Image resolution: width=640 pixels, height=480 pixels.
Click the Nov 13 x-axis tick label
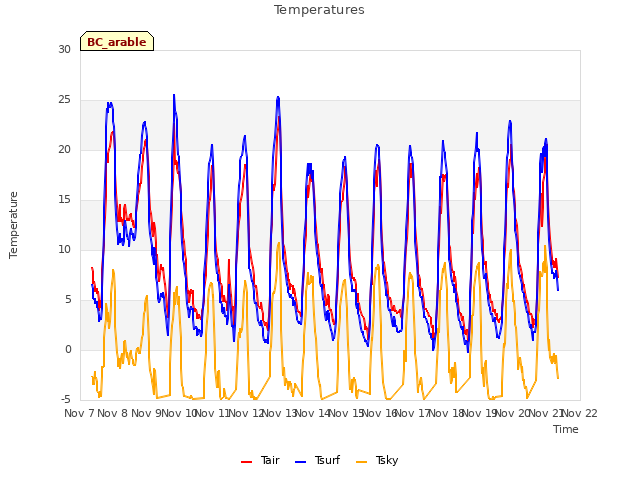pyautogui.click(x=279, y=413)
